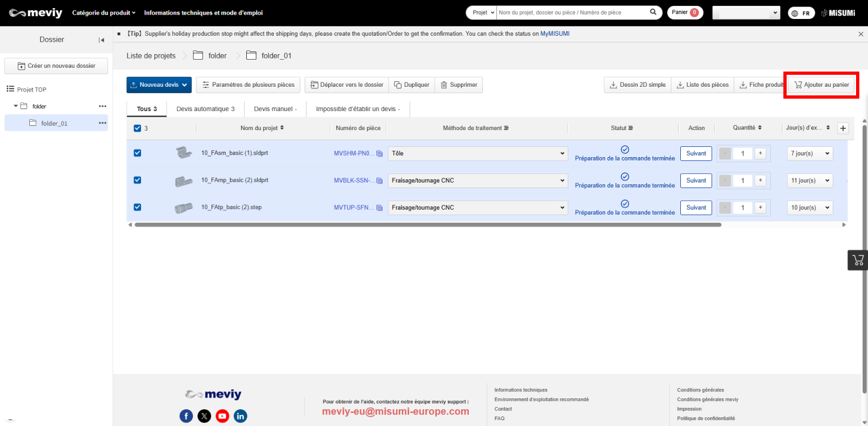Open the Facebook link in footer
This screenshot has height=426, width=868.
tap(186, 416)
